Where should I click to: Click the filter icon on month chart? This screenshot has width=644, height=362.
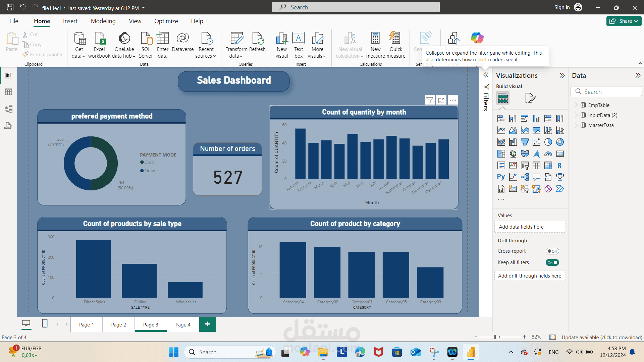coord(430,100)
